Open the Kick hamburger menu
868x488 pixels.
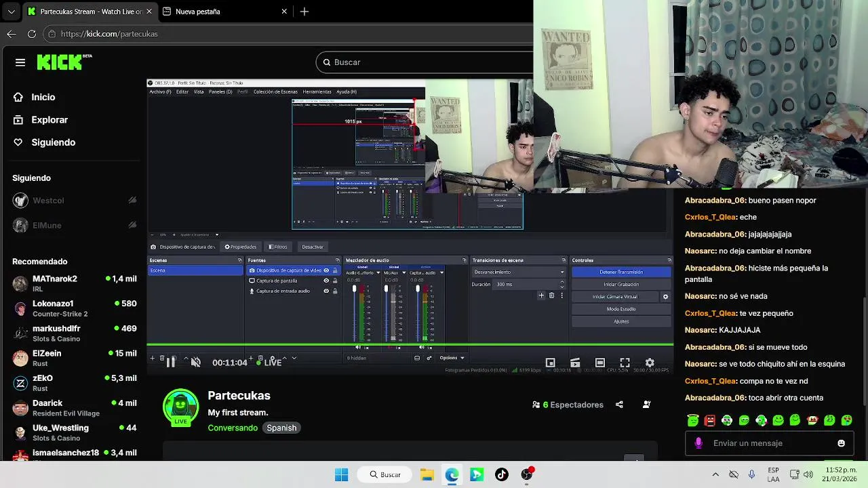pyautogui.click(x=20, y=62)
